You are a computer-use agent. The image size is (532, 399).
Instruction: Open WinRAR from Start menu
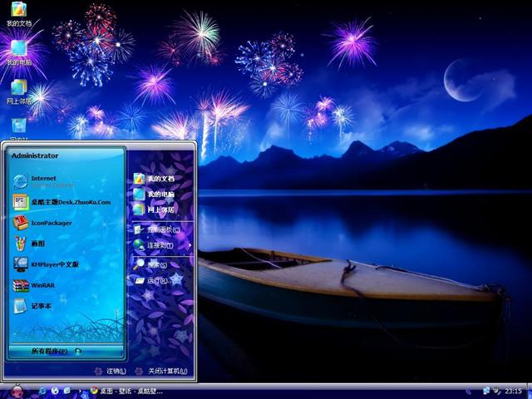pos(34,285)
